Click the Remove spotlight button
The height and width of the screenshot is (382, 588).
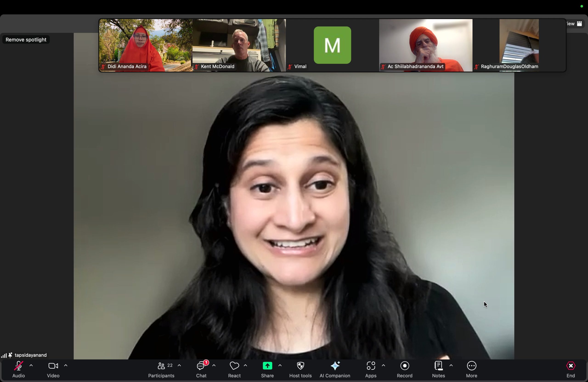26,40
